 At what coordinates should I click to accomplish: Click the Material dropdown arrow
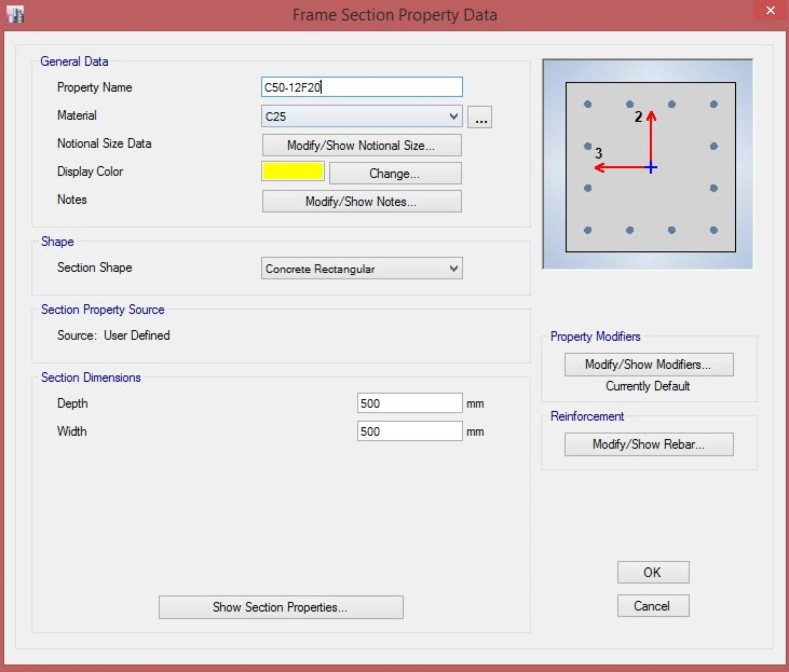[453, 116]
